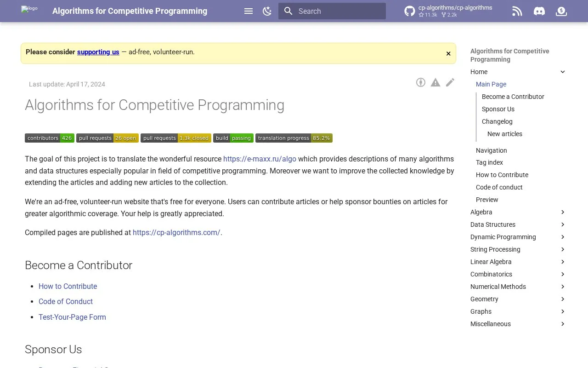Open the cp-algorithms GitHub repository link
Screen dimensions: 588x368
(x=448, y=11)
